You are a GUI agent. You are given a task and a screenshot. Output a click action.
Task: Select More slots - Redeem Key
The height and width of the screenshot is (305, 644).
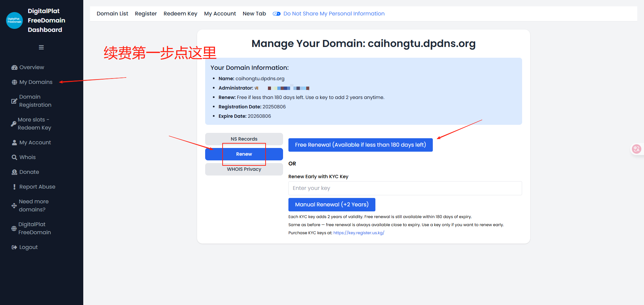point(34,124)
